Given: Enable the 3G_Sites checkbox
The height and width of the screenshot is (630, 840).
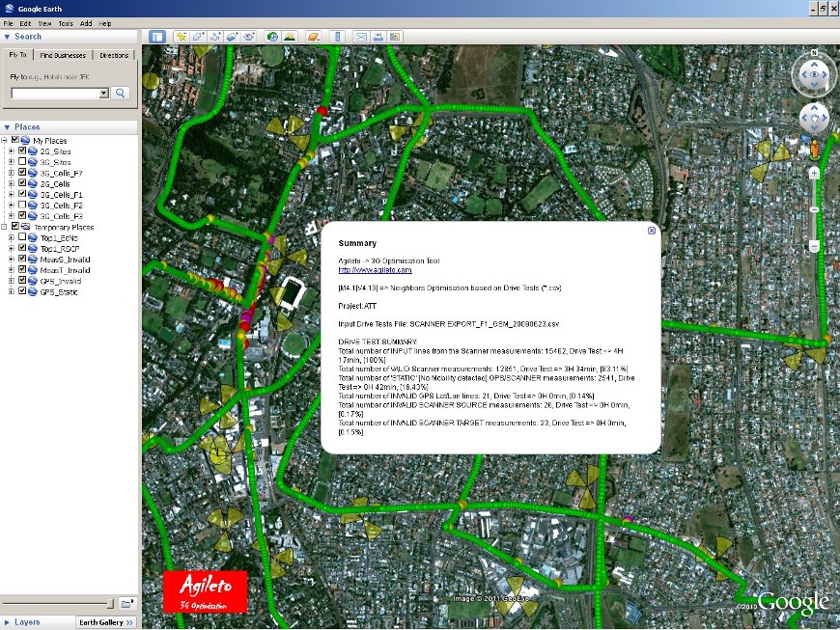Looking at the screenshot, I should pos(21,162).
